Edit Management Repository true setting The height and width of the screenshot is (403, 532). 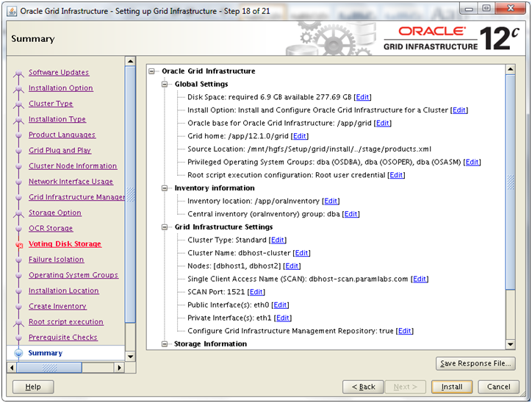pos(405,331)
